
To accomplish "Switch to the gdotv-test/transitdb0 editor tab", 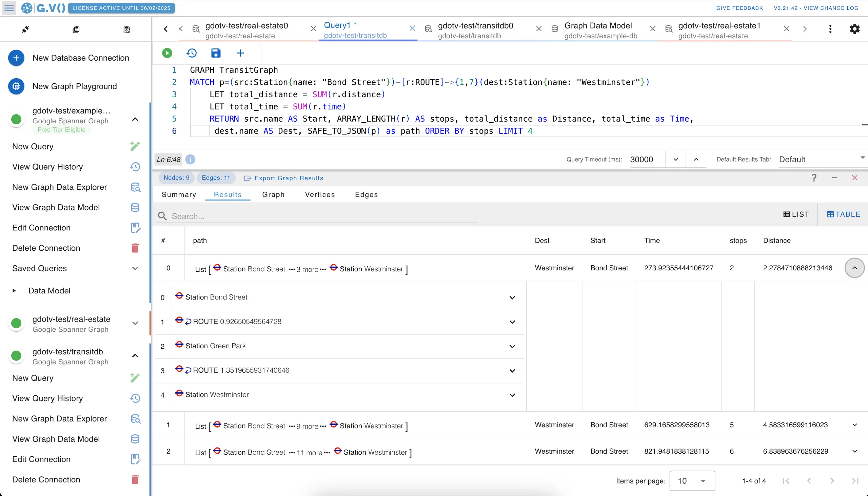I will [475, 30].
